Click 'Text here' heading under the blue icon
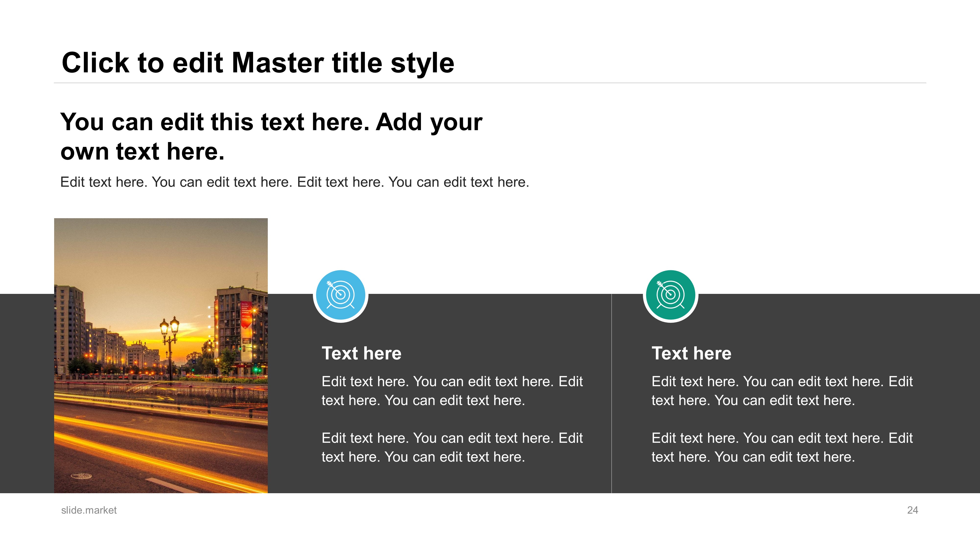Image resolution: width=980 pixels, height=551 pixels. (361, 353)
